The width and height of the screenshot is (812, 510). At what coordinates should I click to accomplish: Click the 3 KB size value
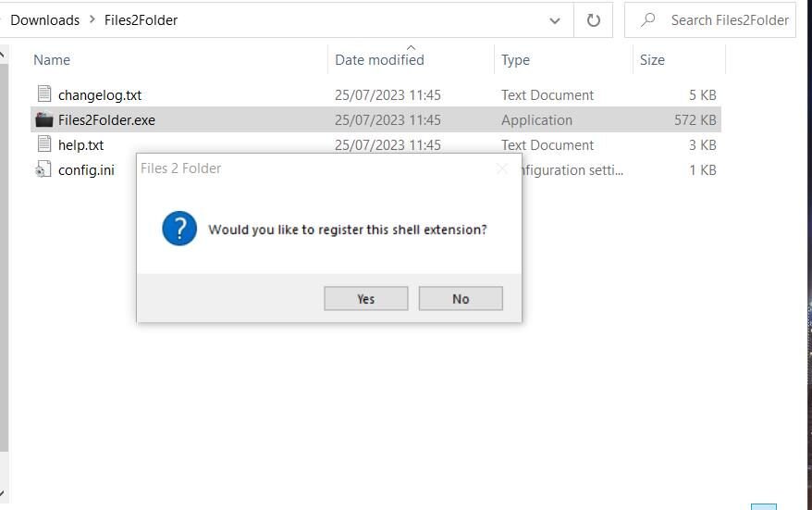(x=702, y=144)
